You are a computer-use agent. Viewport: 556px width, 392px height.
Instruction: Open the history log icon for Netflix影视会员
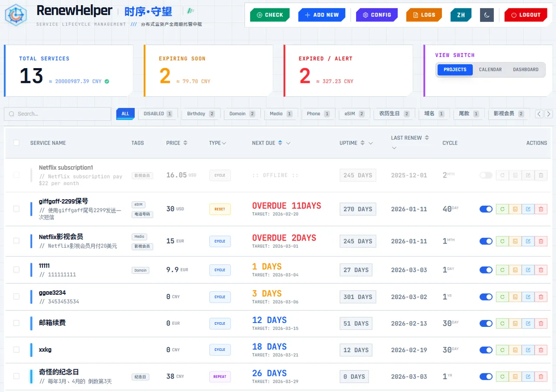[515, 241]
